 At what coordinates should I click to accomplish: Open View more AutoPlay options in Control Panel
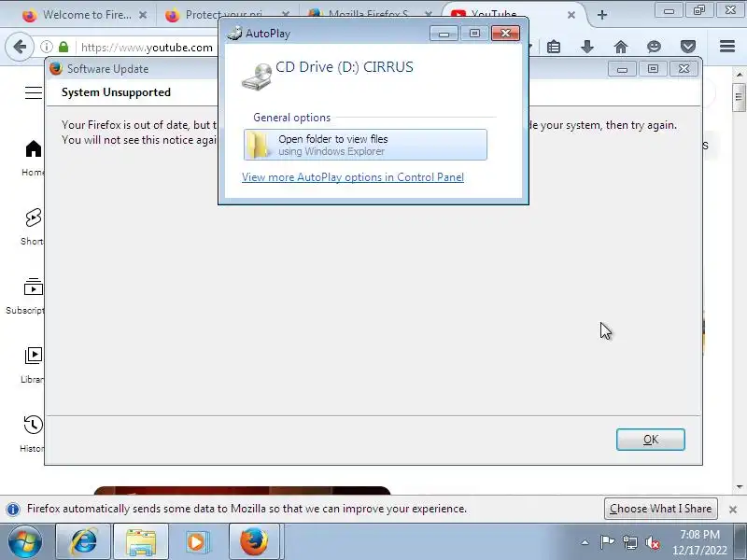point(353,177)
